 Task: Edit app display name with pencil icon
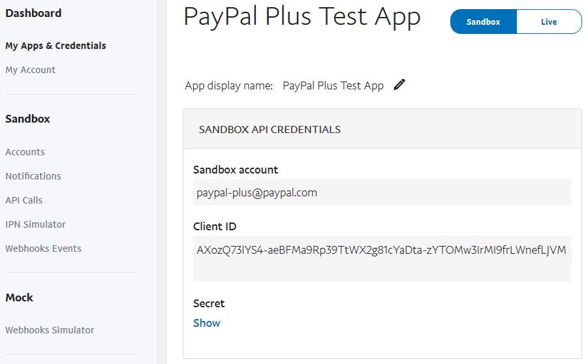click(x=399, y=85)
